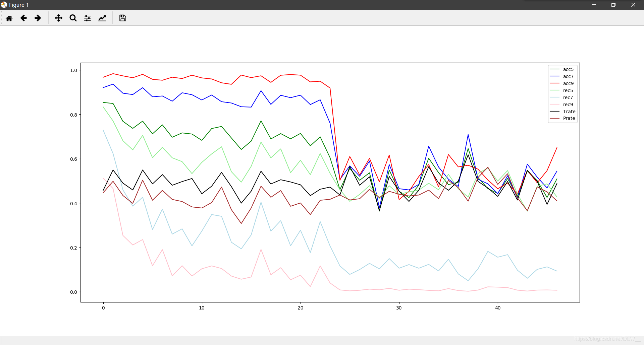Image resolution: width=644 pixels, height=345 pixels.
Task: Go back to the previous view
Action: (x=23, y=18)
